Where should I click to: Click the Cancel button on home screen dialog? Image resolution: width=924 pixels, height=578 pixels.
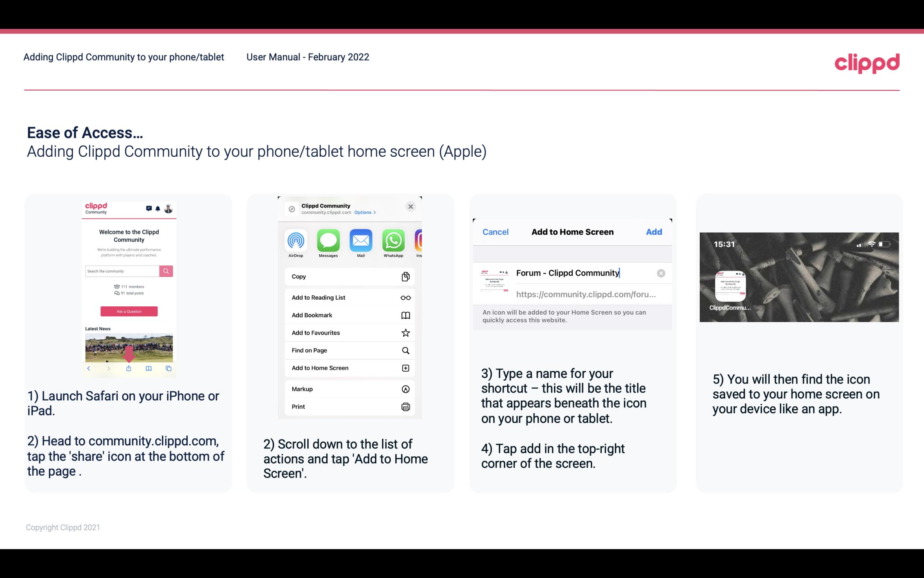click(x=495, y=232)
